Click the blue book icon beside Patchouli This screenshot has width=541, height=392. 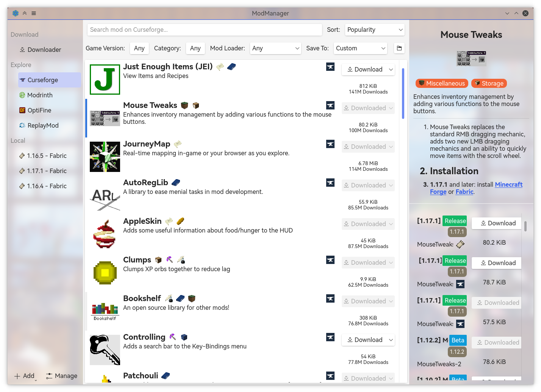(166, 376)
